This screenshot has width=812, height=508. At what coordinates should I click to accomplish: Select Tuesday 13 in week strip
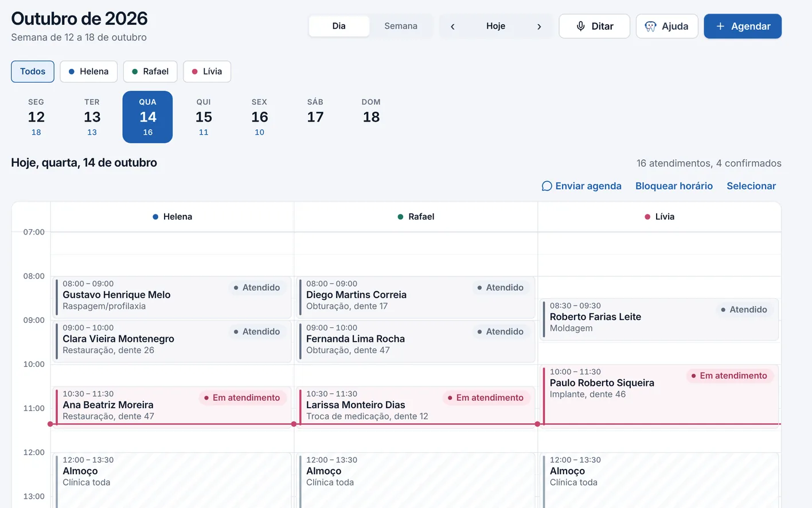(92, 117)
